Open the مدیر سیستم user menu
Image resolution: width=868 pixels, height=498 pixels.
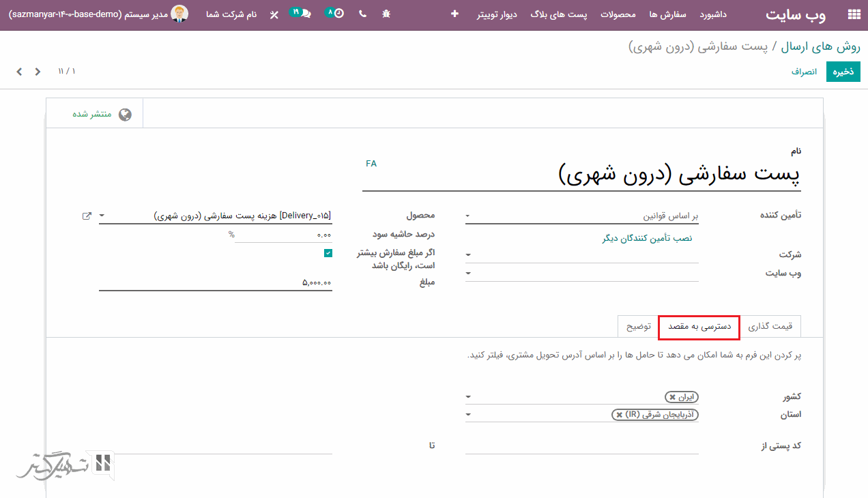[98, 14]
